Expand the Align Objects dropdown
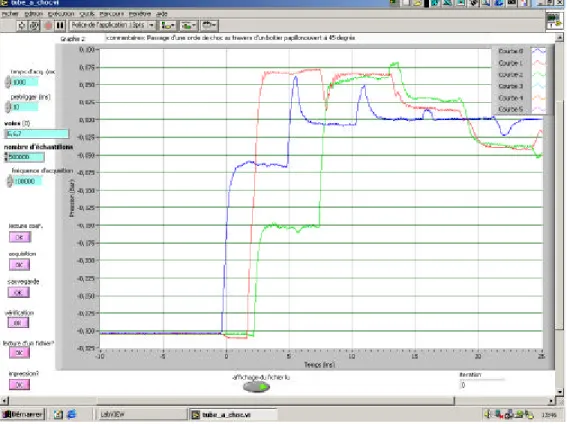Image resolution: width=567 pixels, height=424 pixels. click(x=168, y=25)
